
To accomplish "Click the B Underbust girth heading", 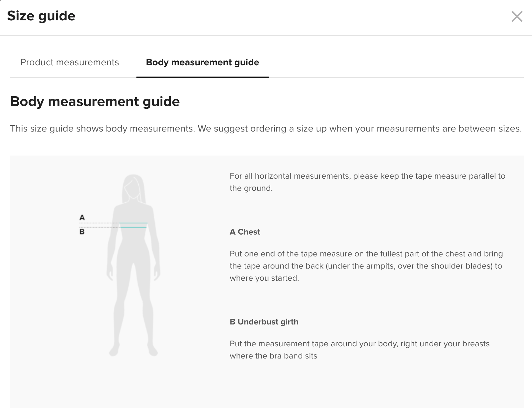I will 264,322.
